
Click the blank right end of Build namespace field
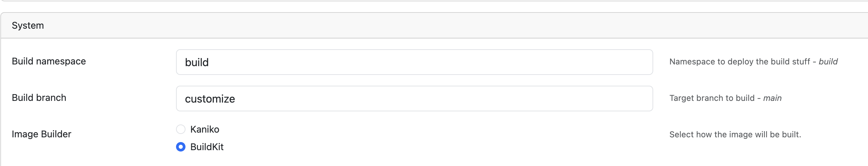click(x=624, y=62)
